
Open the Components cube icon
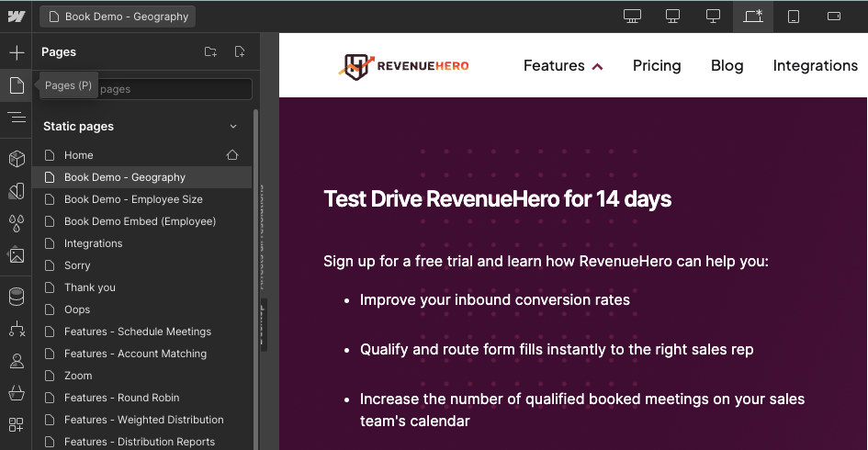point(17,159)
